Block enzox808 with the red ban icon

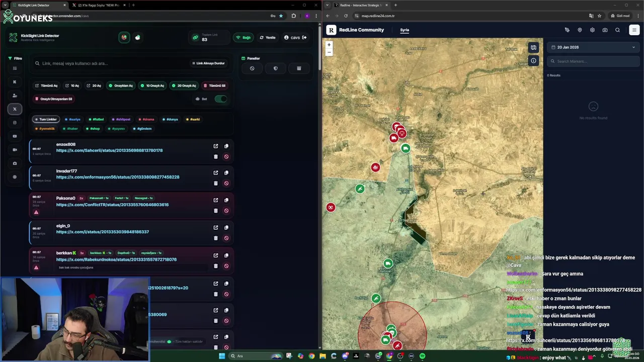(226, 156)
